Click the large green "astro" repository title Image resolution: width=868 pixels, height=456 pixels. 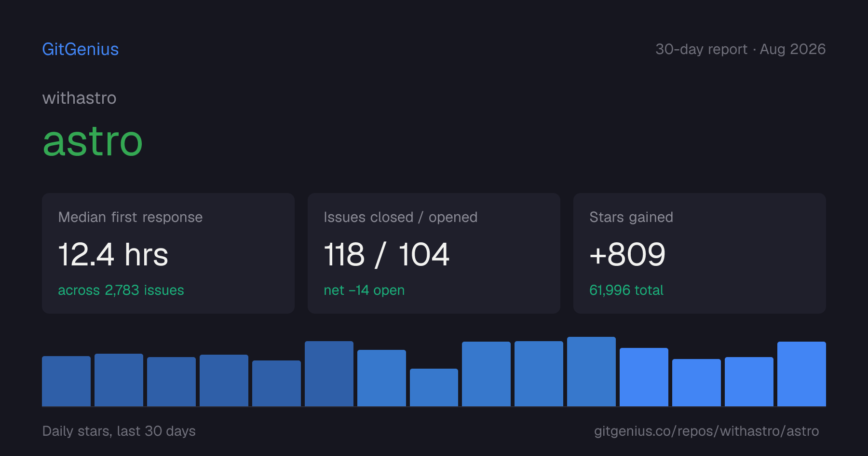coord(93,141)
